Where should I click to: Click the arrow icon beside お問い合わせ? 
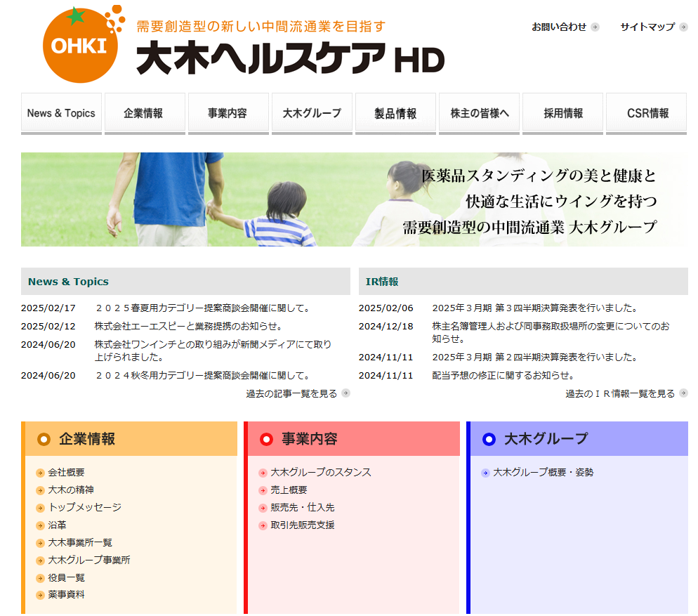pos(595,27)
